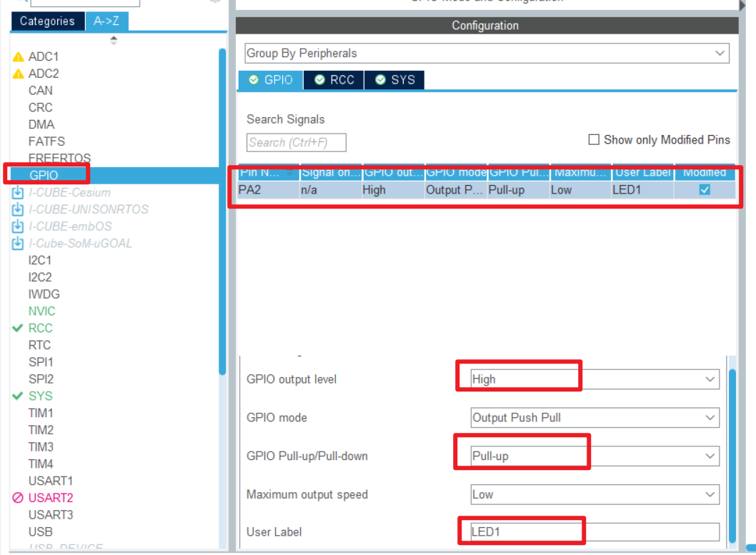Click the collapse arrows above the peripheral list
756x555 pixels.
114,41
